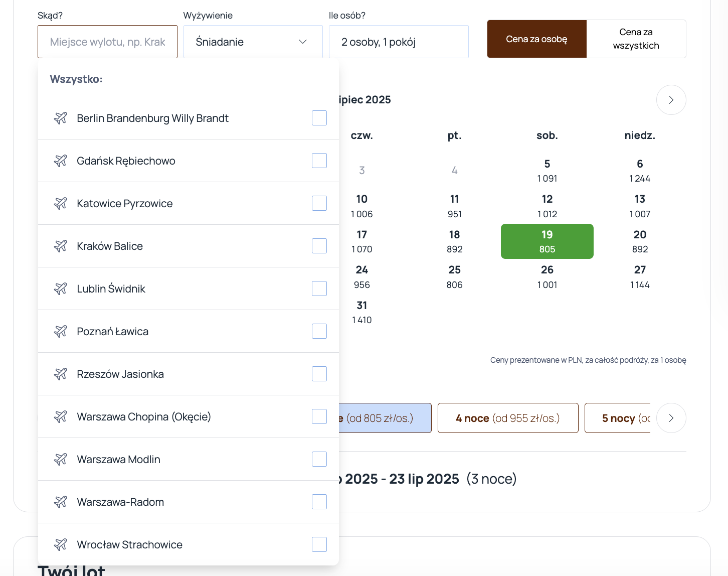Click the airplane icon beside Wrocław Strachowice
The image size is (728, 576).
pos(61,544)
